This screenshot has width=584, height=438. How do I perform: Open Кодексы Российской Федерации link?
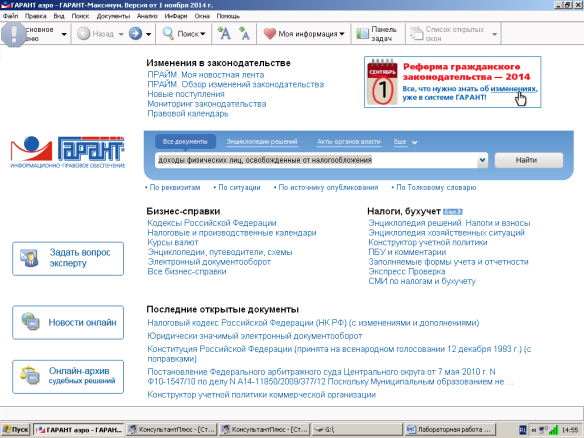click(x=212, y=223)
